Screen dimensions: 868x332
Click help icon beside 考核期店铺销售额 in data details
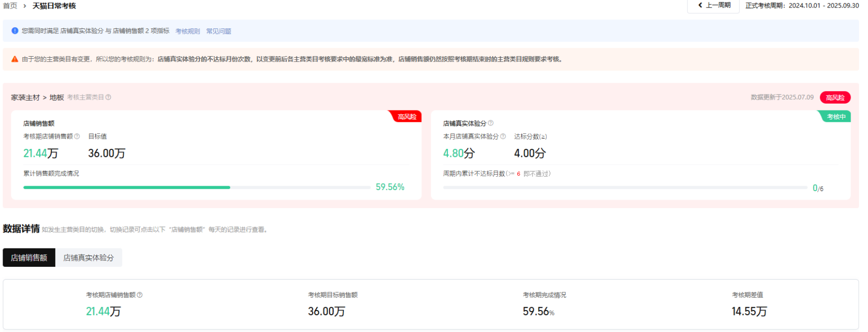tap(140, 295)
